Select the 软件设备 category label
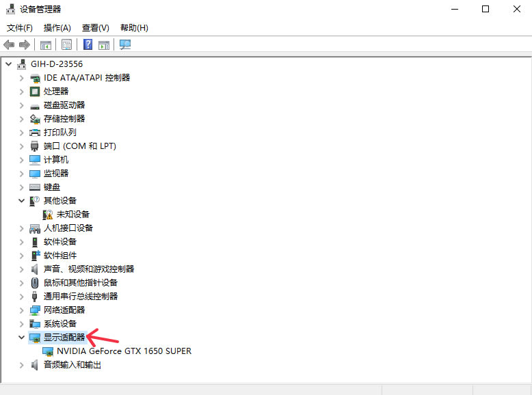The width and height of the screenshot is (532, 395). pyautogui.click(x=60, y=242)
